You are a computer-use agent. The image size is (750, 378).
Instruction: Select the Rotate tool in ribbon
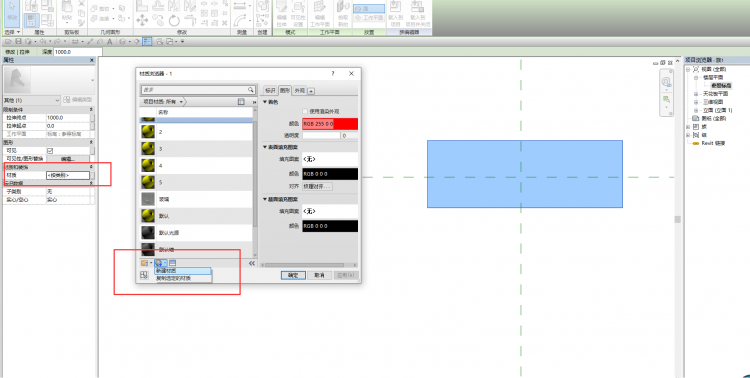[x=174, y=20]
